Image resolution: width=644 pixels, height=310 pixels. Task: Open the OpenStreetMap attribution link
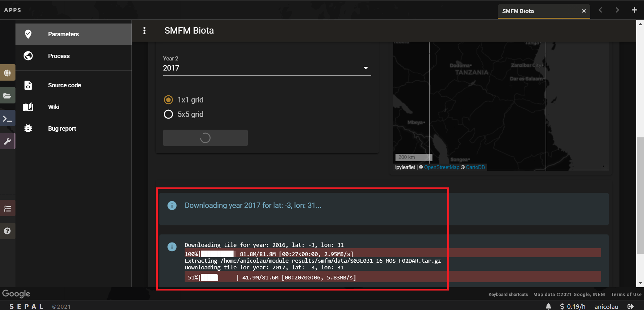[442, 167]
